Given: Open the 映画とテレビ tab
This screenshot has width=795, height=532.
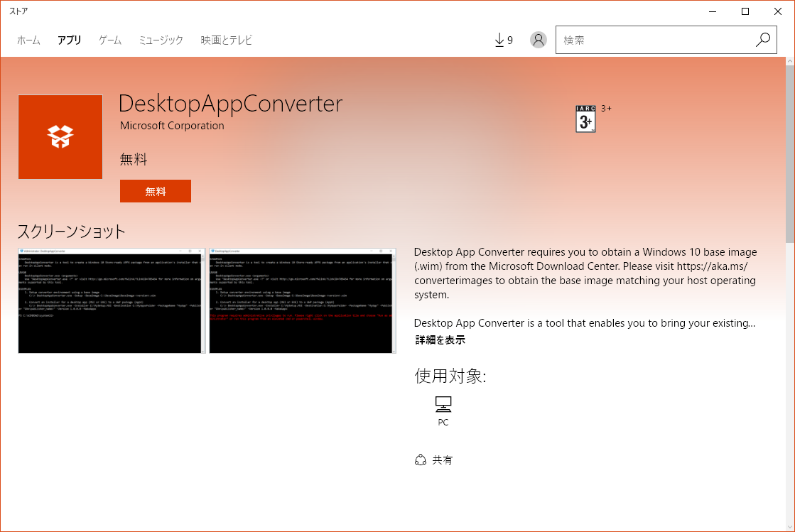Looking at the screenshot, I should 226,40.
